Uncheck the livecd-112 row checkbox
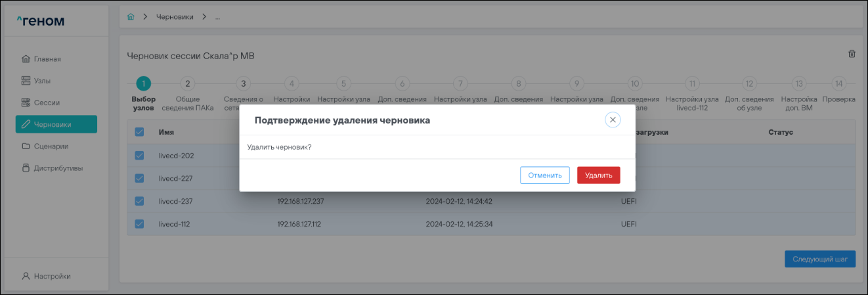This screenshot has width=868, height=295. 139,224
